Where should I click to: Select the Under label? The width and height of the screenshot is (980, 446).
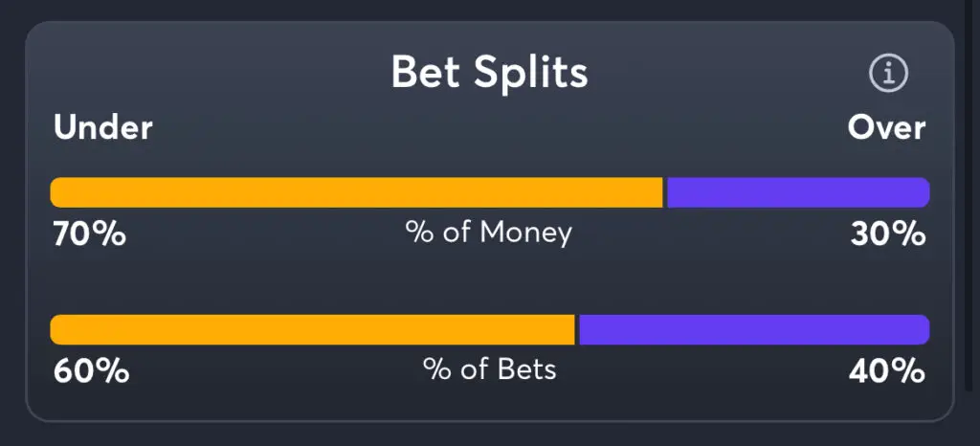(x=103, y=127)
